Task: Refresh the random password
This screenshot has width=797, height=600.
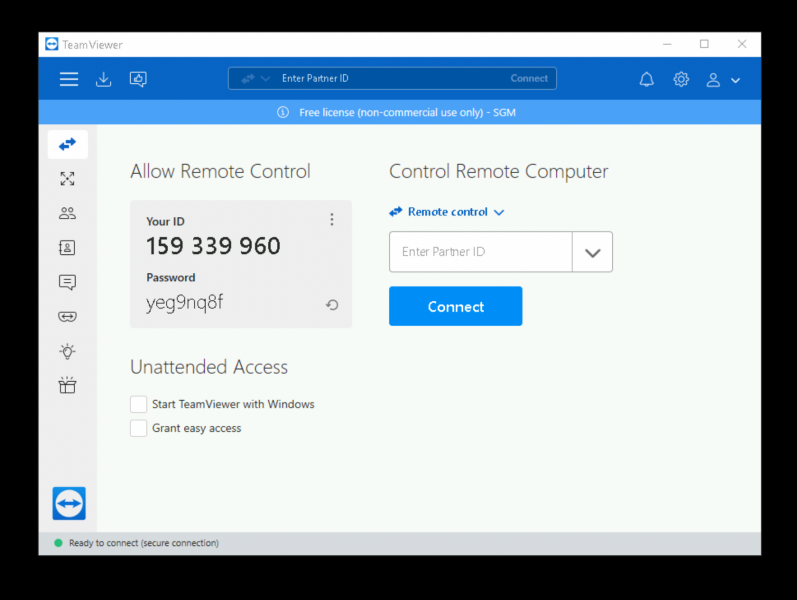Action: click(332, 305)
